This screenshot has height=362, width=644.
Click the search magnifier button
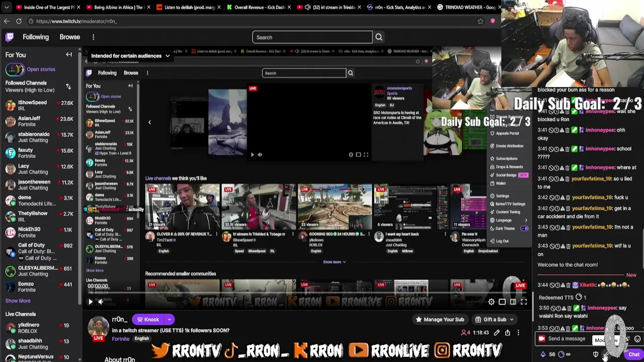[x=379, y=37]
